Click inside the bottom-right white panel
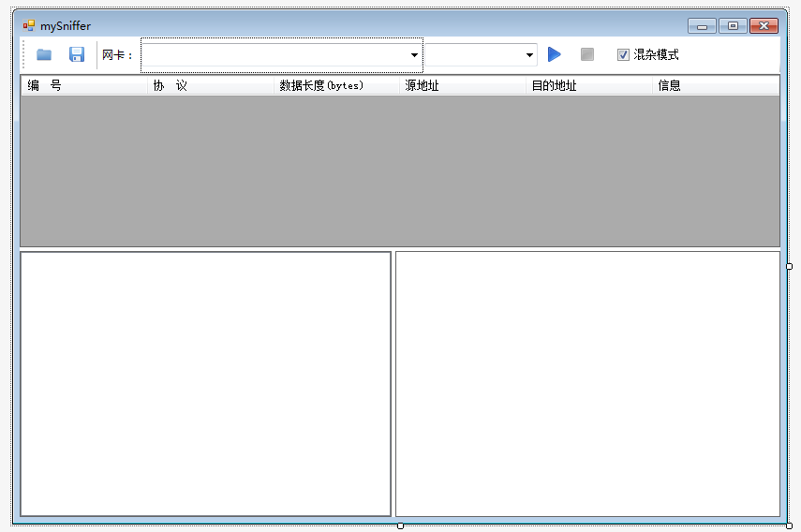This screenshot has width=801, height=532. click(x=587, y=384)
